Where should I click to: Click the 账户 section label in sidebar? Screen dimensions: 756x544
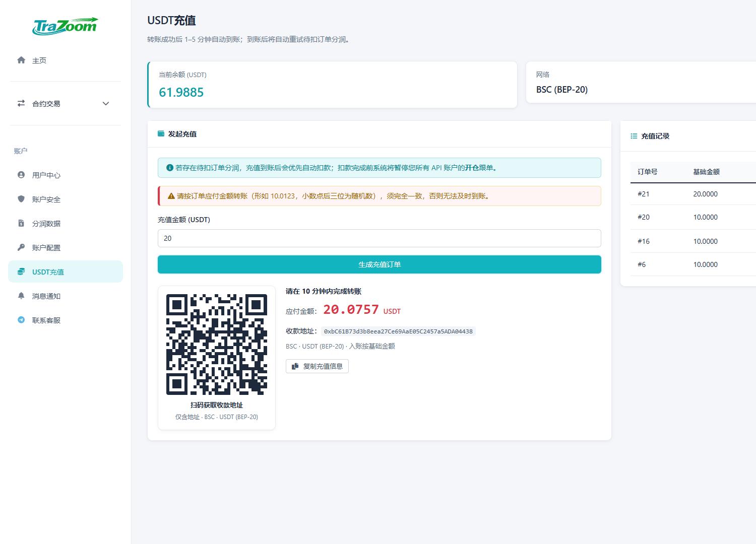(x=21, y=151)
